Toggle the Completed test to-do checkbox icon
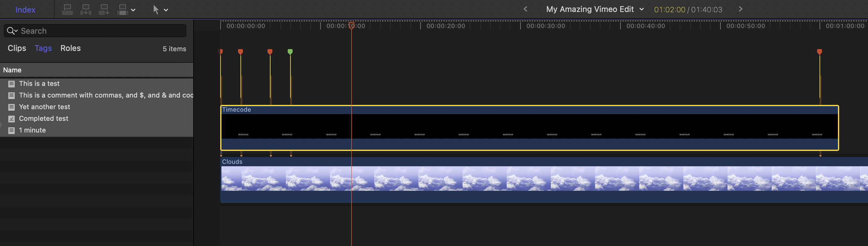Image resolution: width=868 pixels, height=246 pixels. point(11,119)
